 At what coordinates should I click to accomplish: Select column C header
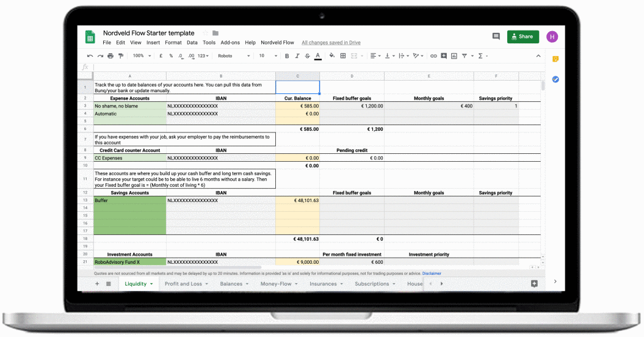point(297,76)
